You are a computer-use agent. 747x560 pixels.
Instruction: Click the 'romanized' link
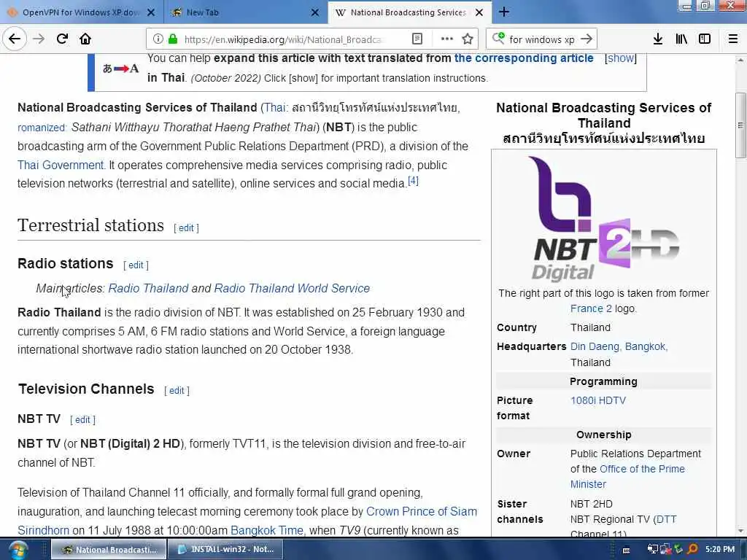41,128
